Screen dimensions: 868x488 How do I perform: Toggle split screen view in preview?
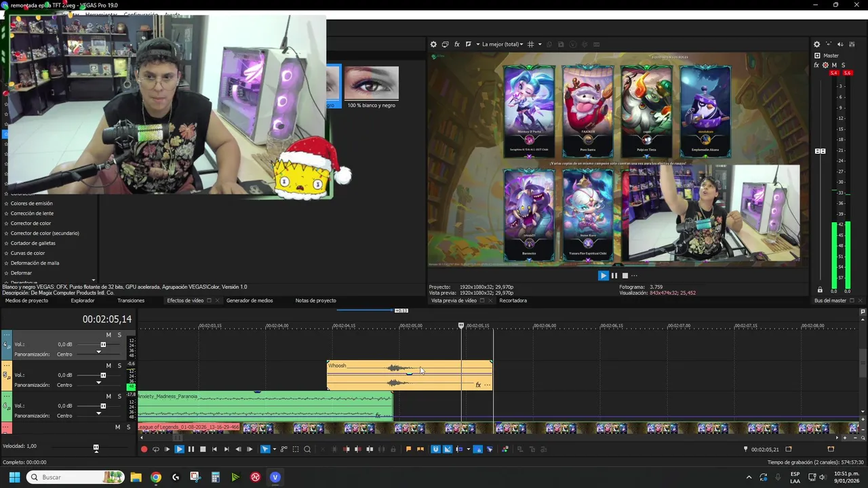[469, 44]
